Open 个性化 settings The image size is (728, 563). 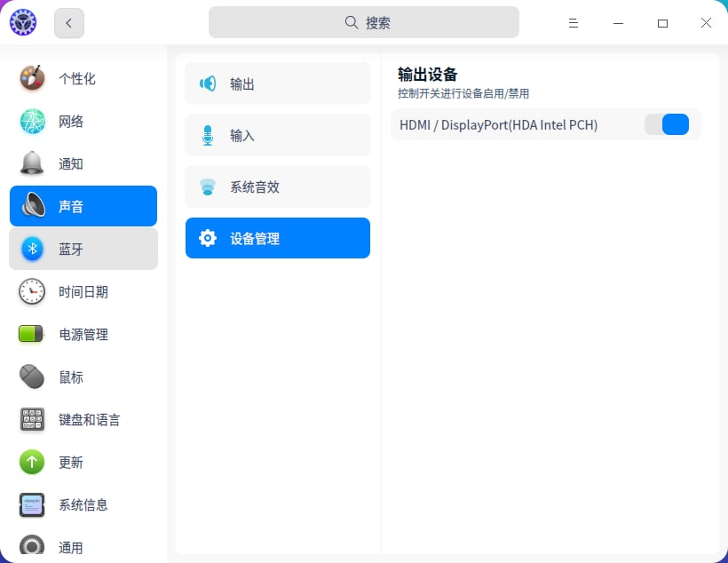83,78
